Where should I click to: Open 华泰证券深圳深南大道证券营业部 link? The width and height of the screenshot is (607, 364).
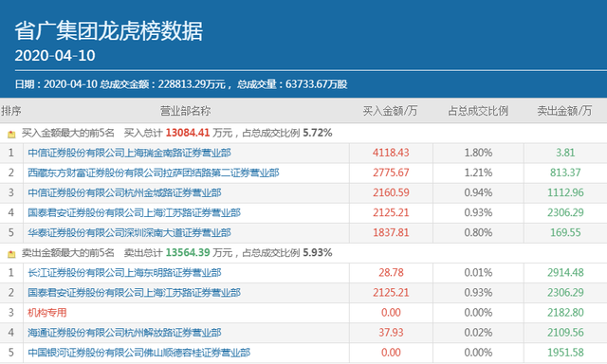[129, 232]
